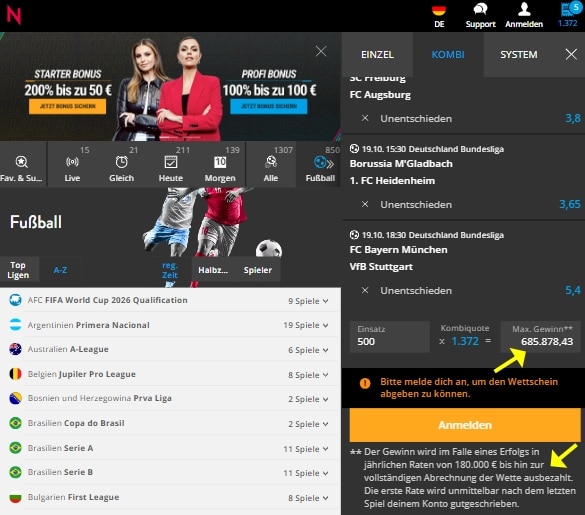Switch to SYSTEM bet tab
The image size is (585, 515).
click(x=519, y=54)
